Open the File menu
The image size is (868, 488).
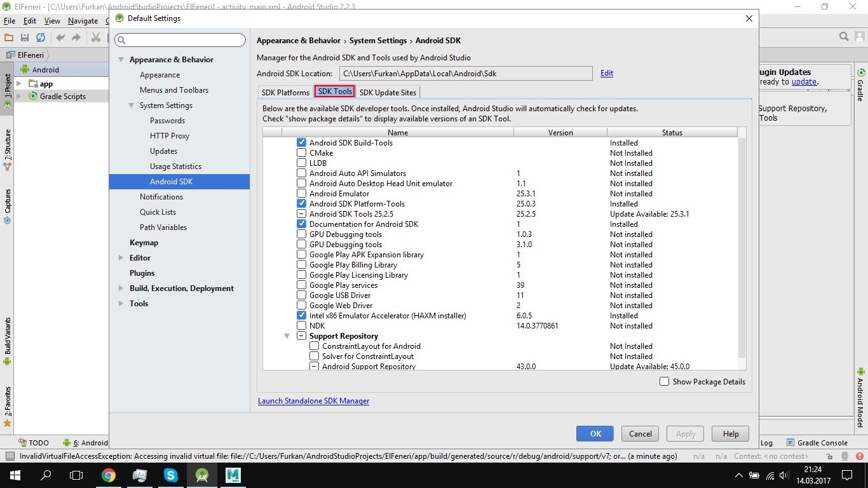[x=10, y=21]
